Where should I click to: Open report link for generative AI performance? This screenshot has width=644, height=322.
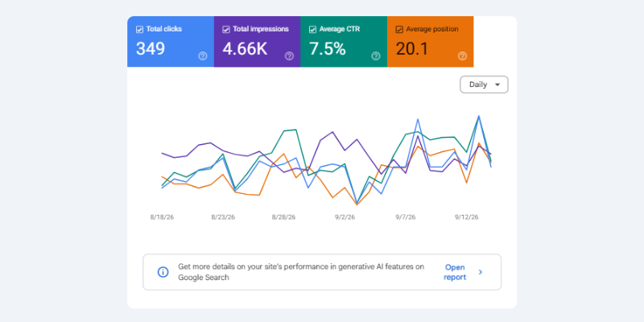coord(455,272)
